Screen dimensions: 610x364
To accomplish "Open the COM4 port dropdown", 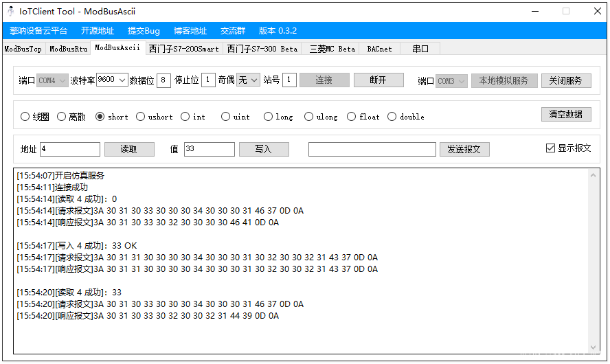I will pos(52,80).
